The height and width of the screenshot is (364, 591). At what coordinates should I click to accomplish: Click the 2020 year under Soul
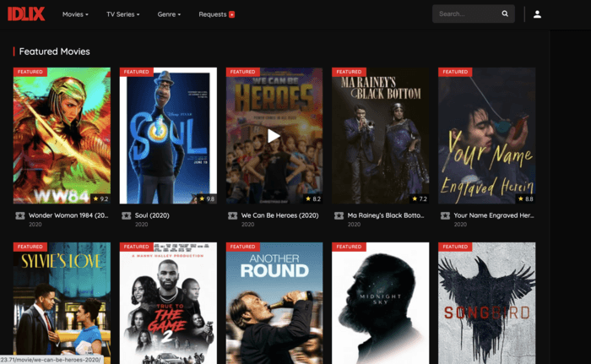point(141,225)
